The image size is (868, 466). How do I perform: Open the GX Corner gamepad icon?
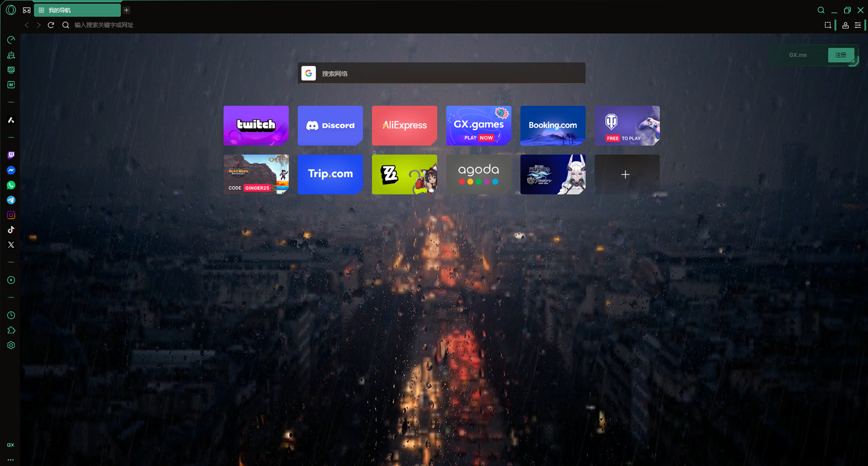[27, 10]
